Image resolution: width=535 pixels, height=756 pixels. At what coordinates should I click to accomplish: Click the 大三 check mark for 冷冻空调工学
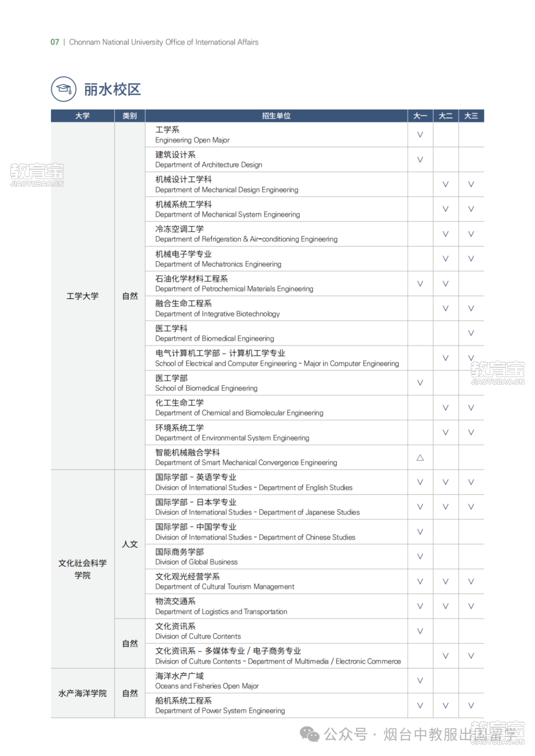pos(471,234)
